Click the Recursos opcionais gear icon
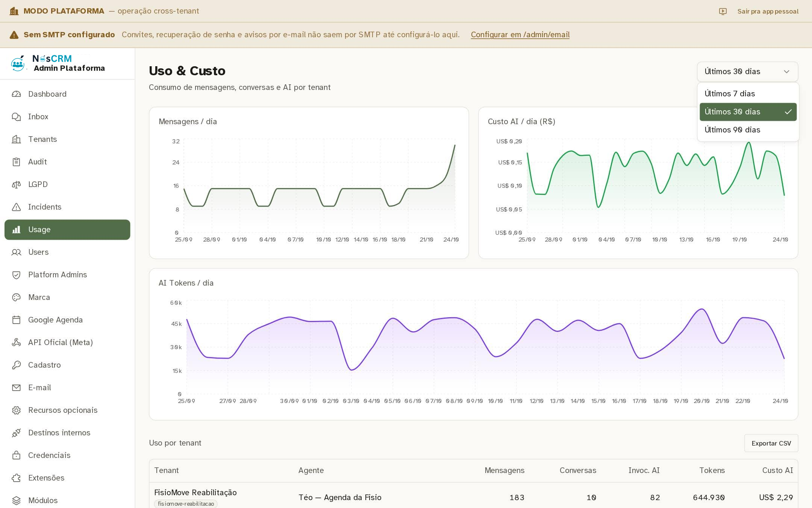Viewport: 812px width, 508px height. [16, 410]
